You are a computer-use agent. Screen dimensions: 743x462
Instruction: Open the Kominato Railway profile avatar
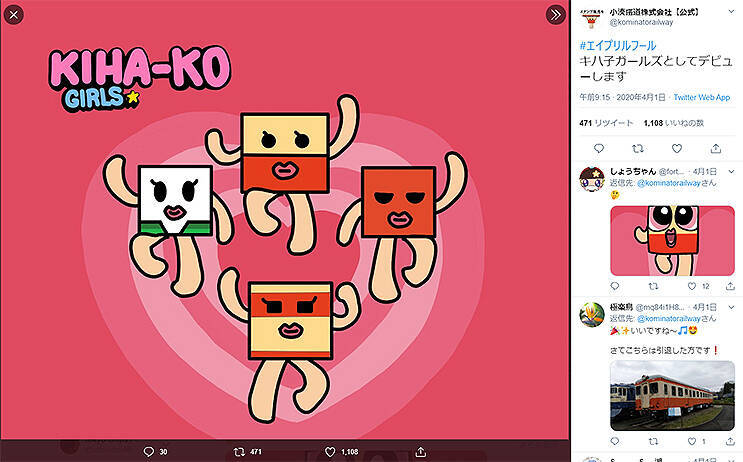(x=593, y=17)
